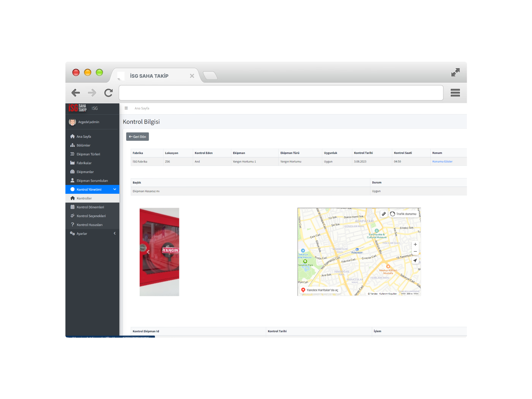
Task: Click the Ekipman Sorumluları person icon
Action: point(72,180)
